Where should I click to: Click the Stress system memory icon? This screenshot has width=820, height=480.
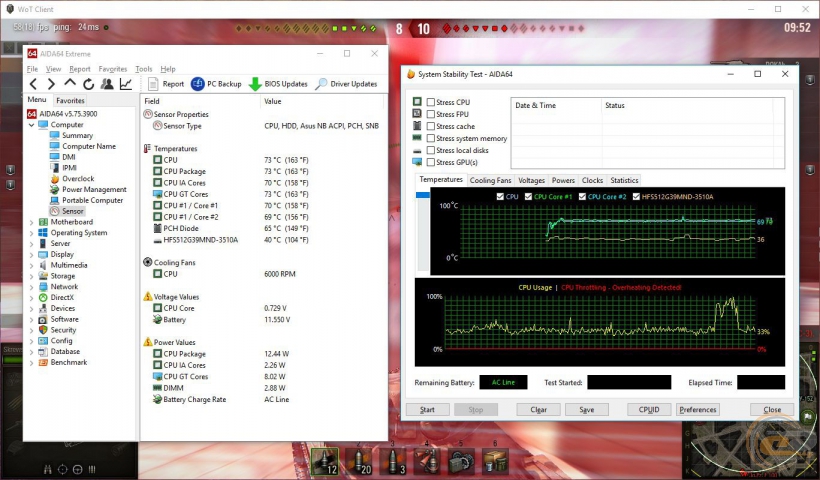pyautogui.click(x=417, y=138)
